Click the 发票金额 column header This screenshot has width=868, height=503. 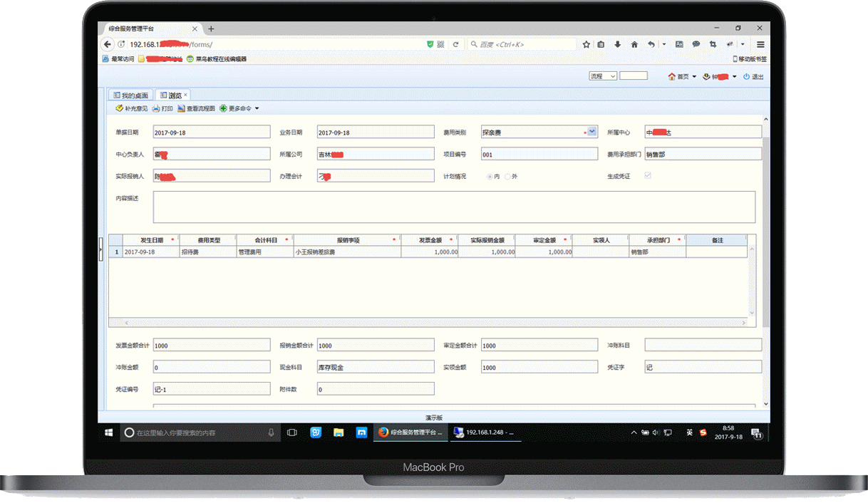[430, 241]
